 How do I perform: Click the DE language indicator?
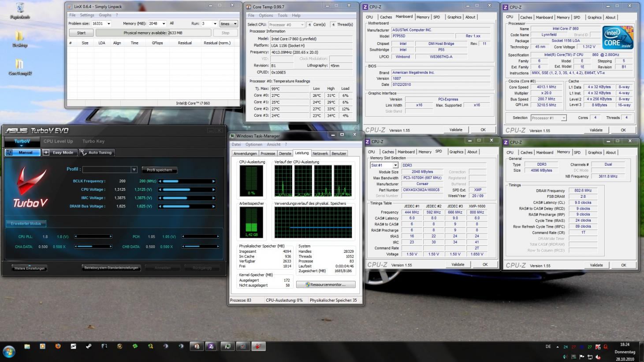[548, 347]
